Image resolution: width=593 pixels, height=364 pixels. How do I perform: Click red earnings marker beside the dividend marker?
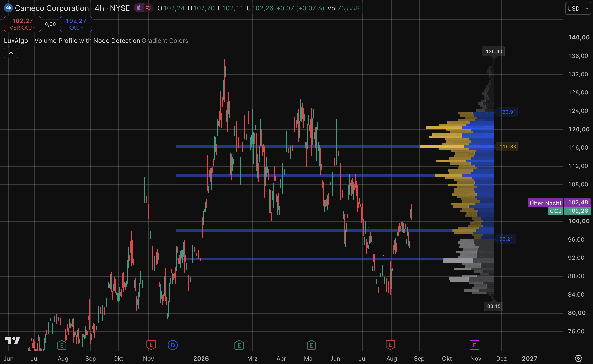(x=151, y=345)
